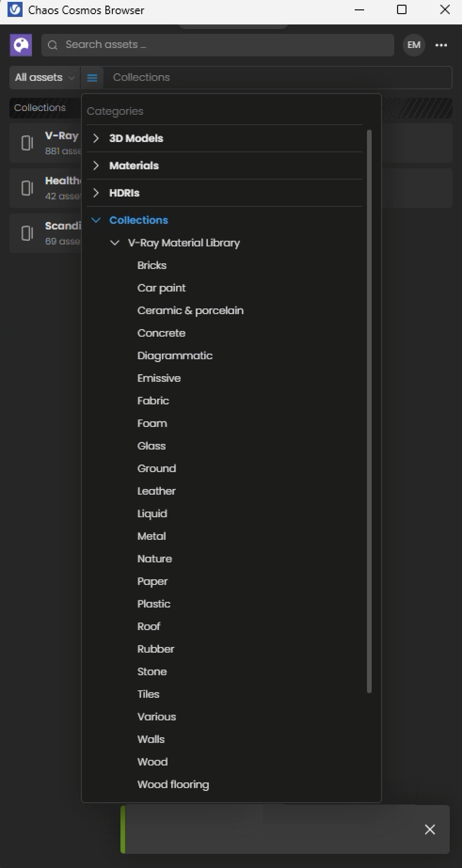Choose the Wood flooring subcategory
Screen dimensions: 462x868
pyautogui.click(x=173, y=784)
